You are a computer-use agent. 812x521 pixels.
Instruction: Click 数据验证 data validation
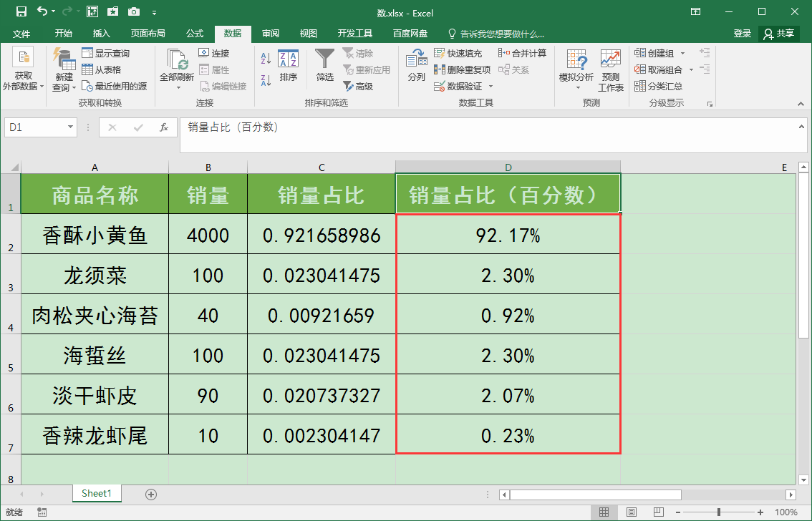click(x=458, y=86)
